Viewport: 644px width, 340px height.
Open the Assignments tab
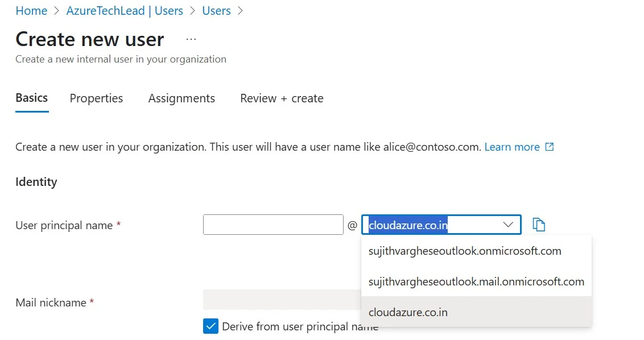181,98
